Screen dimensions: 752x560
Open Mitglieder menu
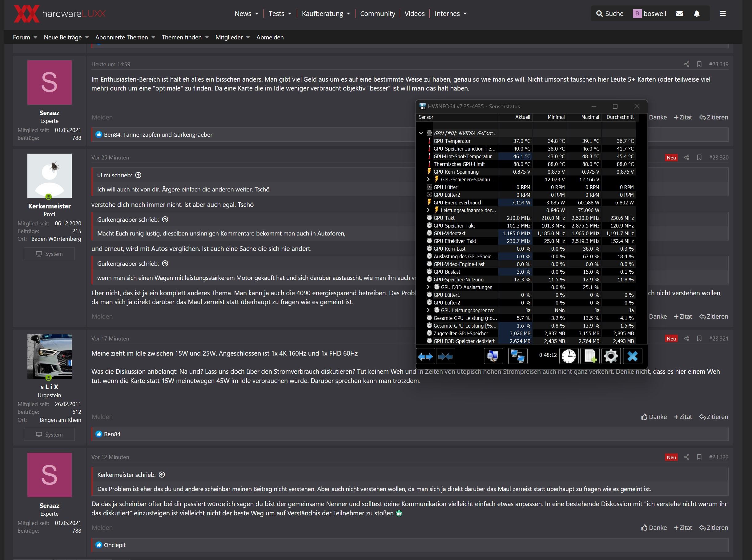(x=232, y=37)
